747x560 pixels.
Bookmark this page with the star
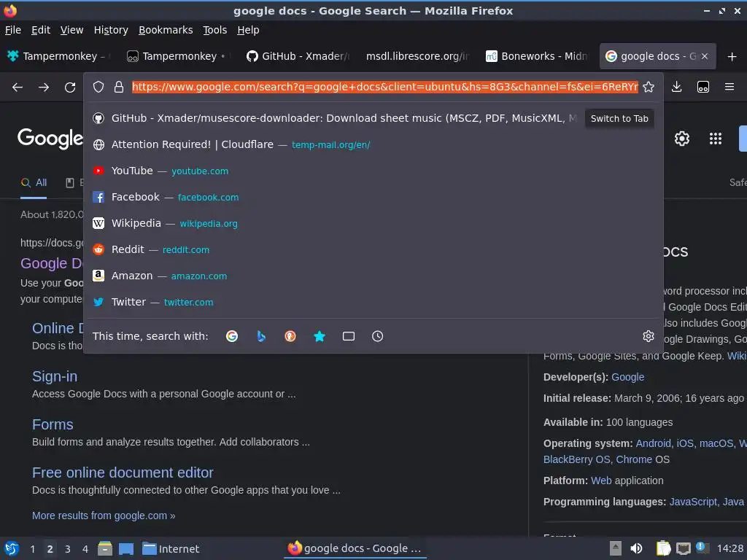point(649,87)
